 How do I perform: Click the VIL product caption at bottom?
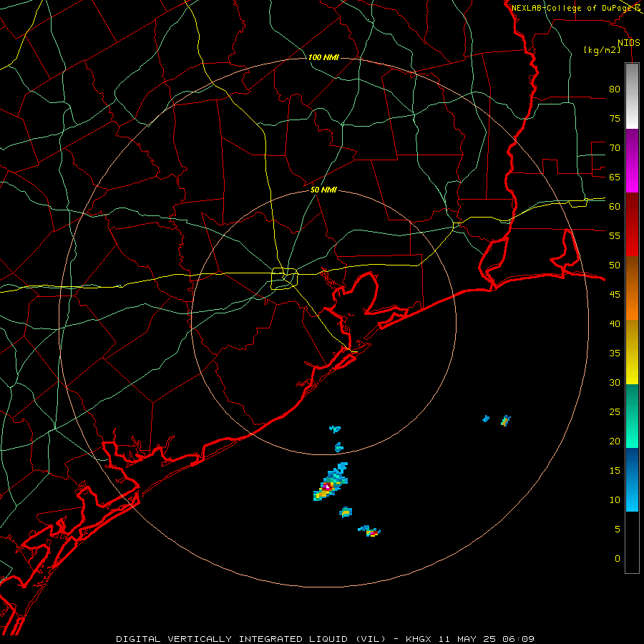(326, 639)
